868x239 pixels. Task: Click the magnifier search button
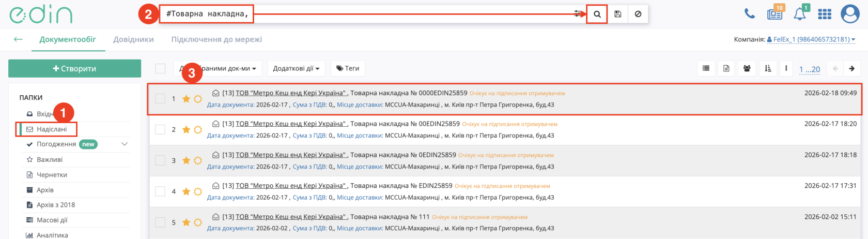[597, 14]
